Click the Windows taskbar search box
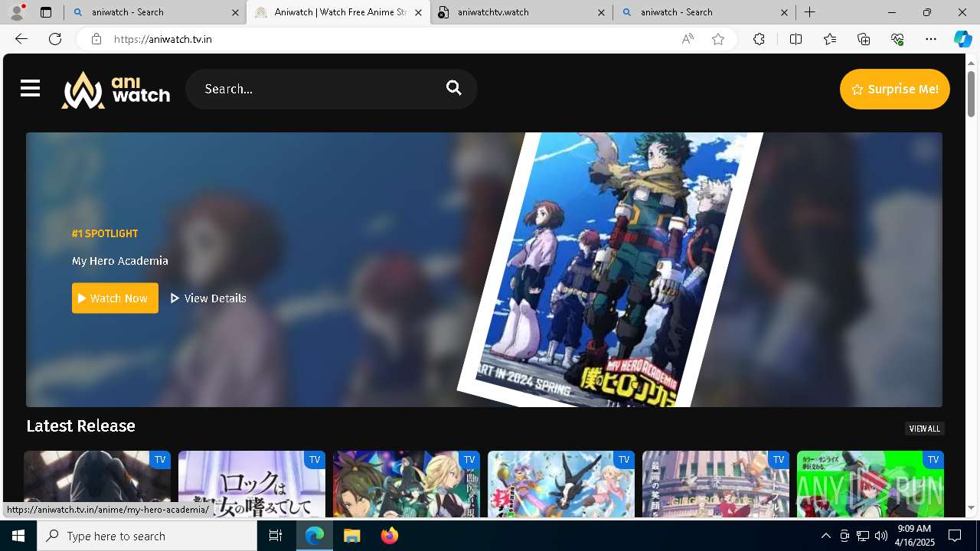Viewport: 980px width, 551px height. (147, 536)
